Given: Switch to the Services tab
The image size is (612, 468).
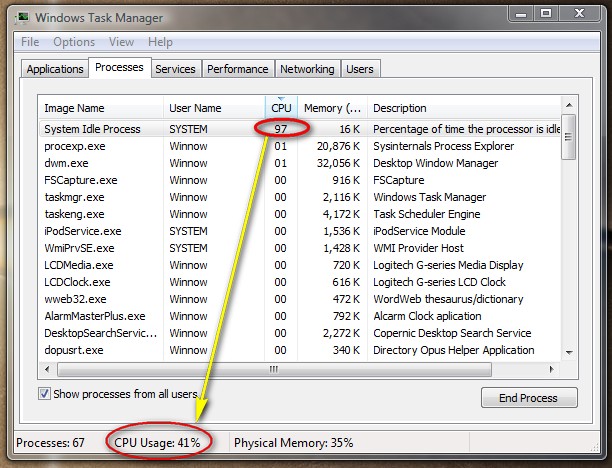Looking at the screenshot, I should 175,69.
